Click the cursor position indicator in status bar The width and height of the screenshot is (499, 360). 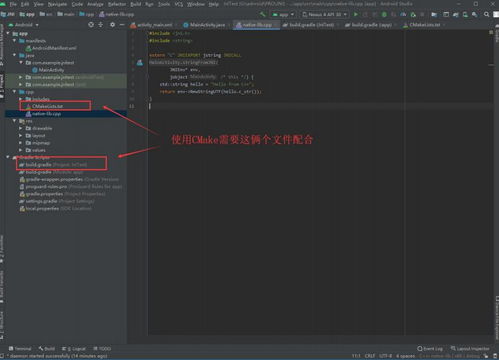click(x=356, y=356)
